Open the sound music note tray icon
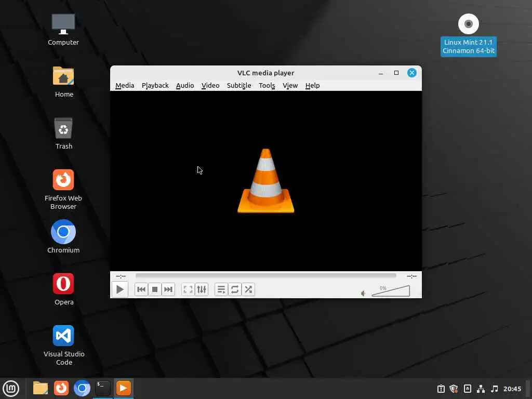Viewport: 532px width, 399px height. (x=495, y=389)
